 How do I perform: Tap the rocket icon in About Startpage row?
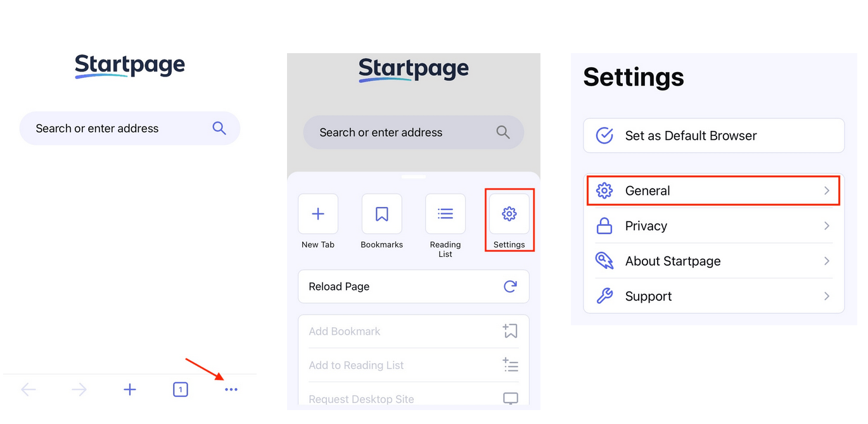pyautogui.click(x=604, y=261)
